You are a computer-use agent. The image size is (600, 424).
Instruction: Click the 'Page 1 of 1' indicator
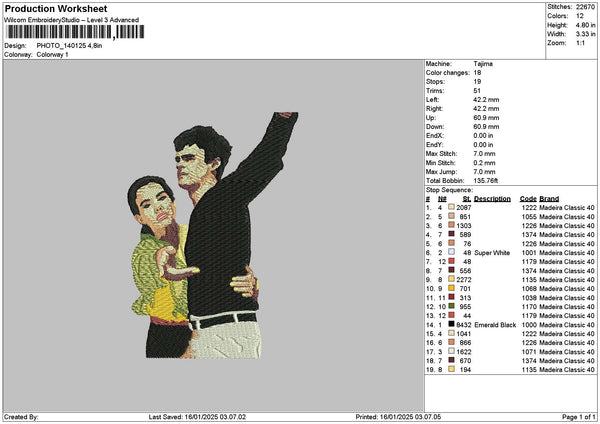pyautogui.click(x=579, y=417)
